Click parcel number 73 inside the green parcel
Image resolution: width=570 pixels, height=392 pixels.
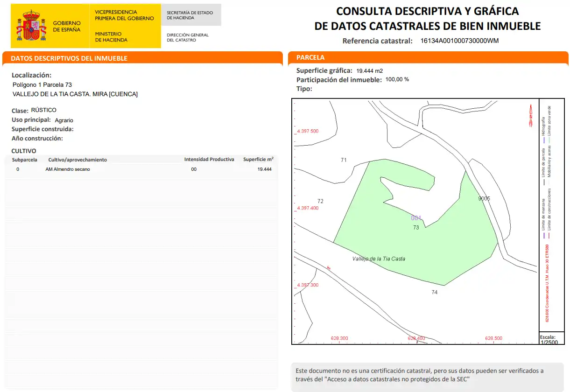pos(416,227)
